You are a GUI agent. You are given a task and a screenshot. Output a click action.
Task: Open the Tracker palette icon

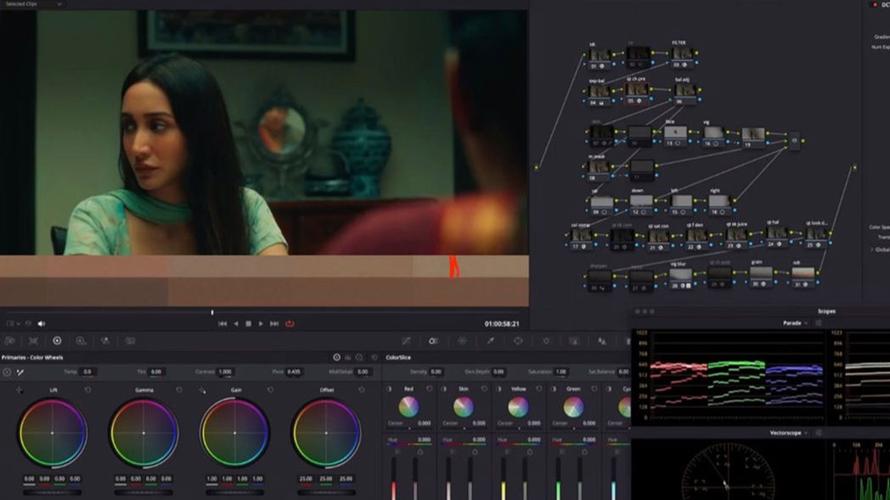pyautogui.click(x=546, y=341)
